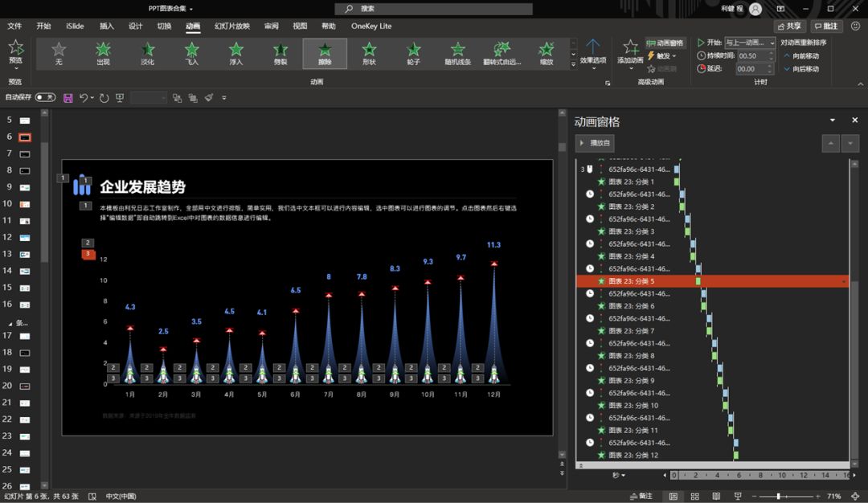Screen dimensions: 868x503
Task: Choose the 轮子 (Wheel) animation effect
Action: tap(413, 53)
